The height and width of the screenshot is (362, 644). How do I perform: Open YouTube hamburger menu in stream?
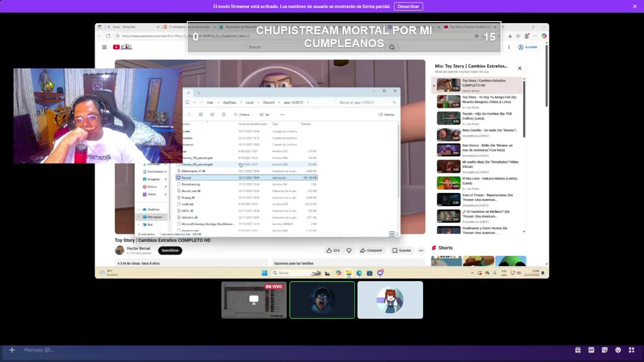point(104,47)
